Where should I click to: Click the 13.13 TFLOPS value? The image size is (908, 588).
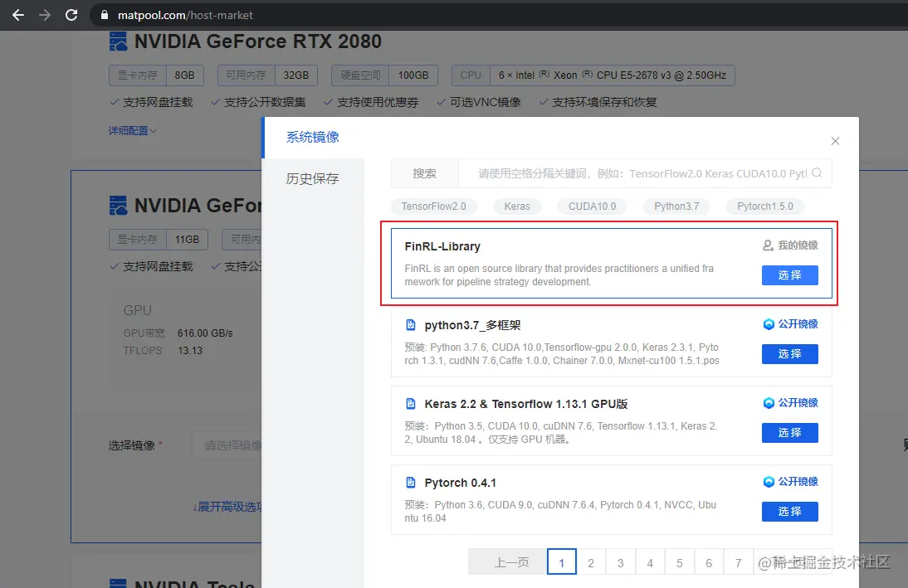pos(190,351)
